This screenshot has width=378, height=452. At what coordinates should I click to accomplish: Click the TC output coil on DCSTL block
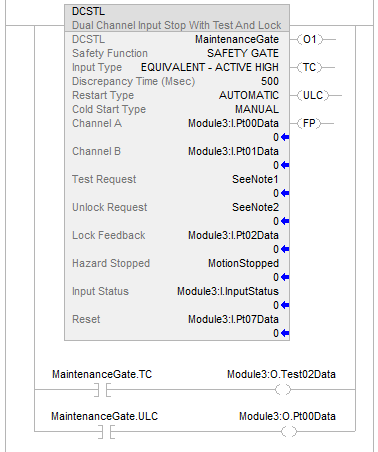pos(309,67)
